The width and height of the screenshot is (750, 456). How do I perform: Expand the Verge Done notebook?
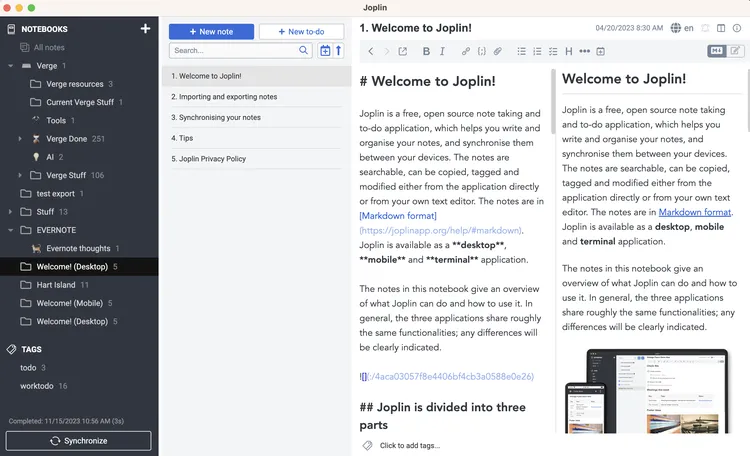pos(20,139)
